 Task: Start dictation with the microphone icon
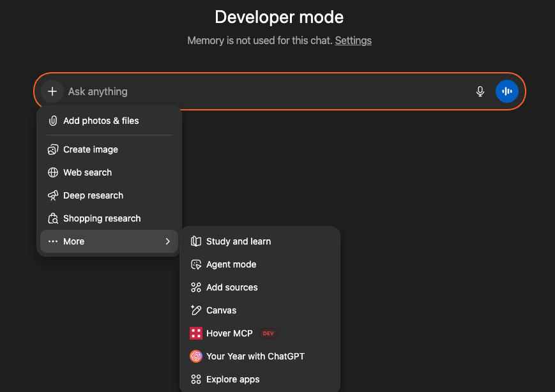(480, 91)
